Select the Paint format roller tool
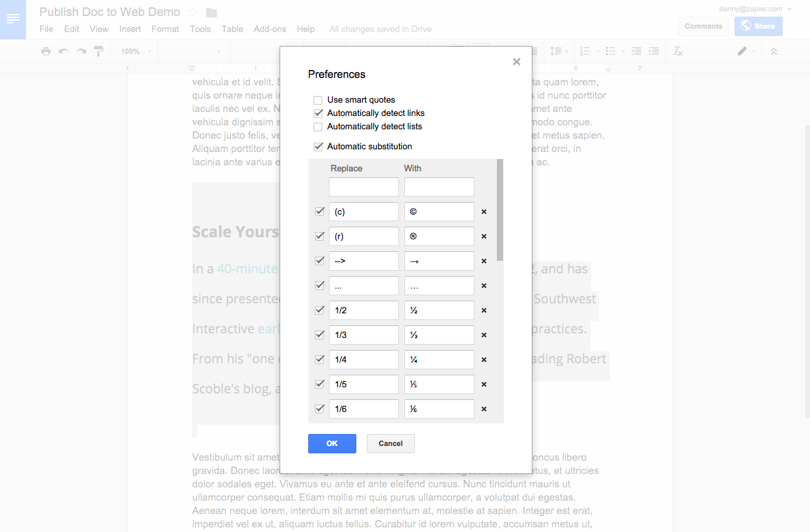 [99, 51]
